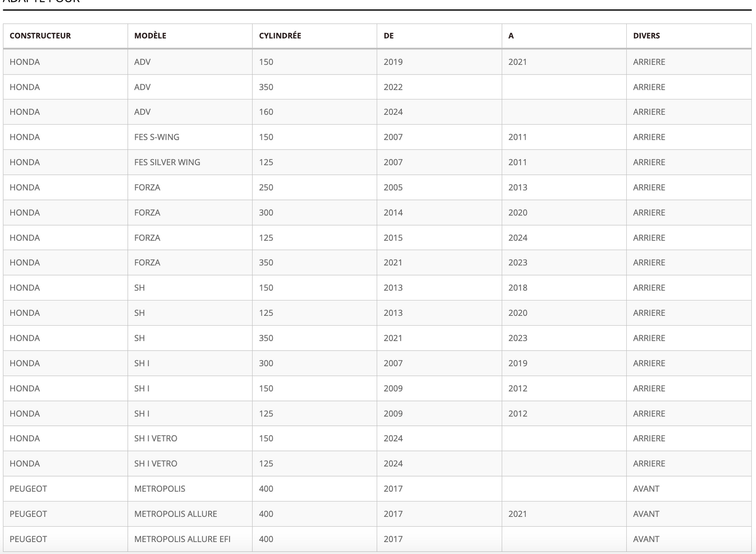Click the 2005 start year cell
The width and height of the screenshot is (756, 554).
pos(393,187)
